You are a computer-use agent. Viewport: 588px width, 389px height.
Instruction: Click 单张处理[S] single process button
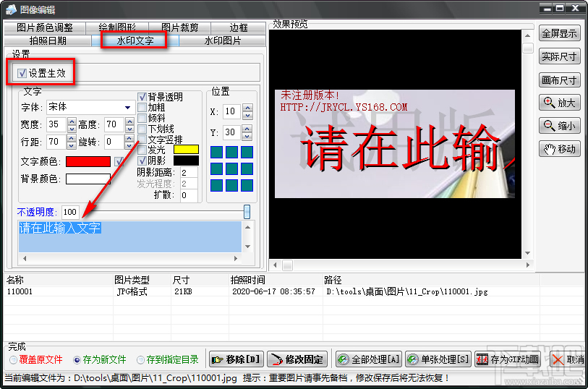pos(438,359)
